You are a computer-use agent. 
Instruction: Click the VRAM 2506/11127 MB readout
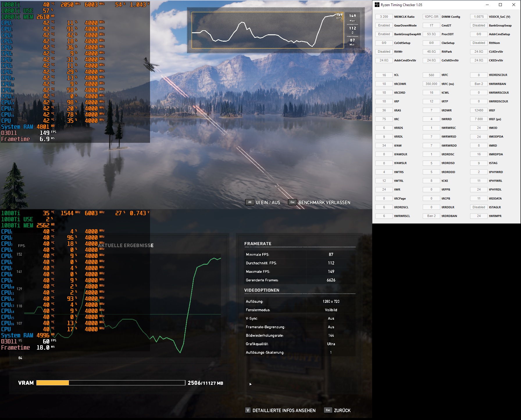205,383
